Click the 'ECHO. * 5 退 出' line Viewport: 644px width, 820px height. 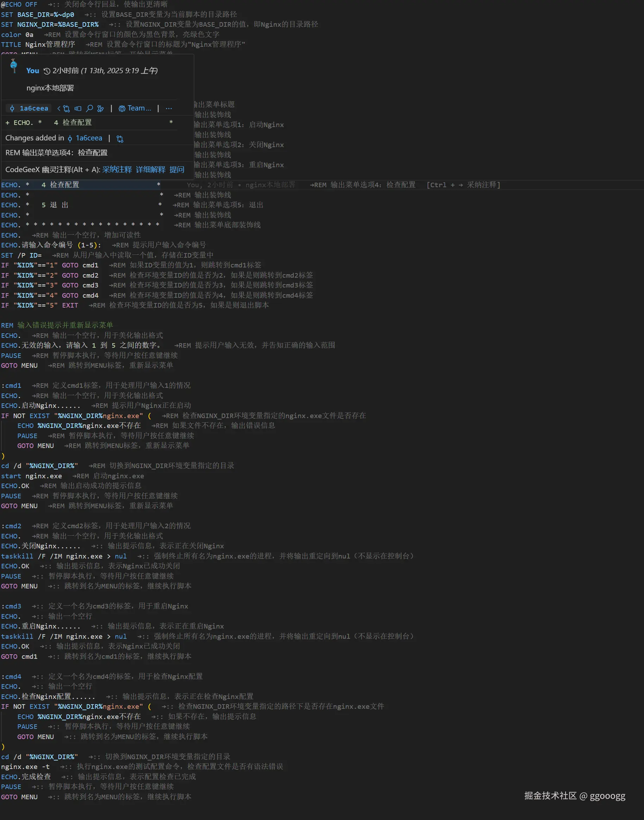click(81, 205)
